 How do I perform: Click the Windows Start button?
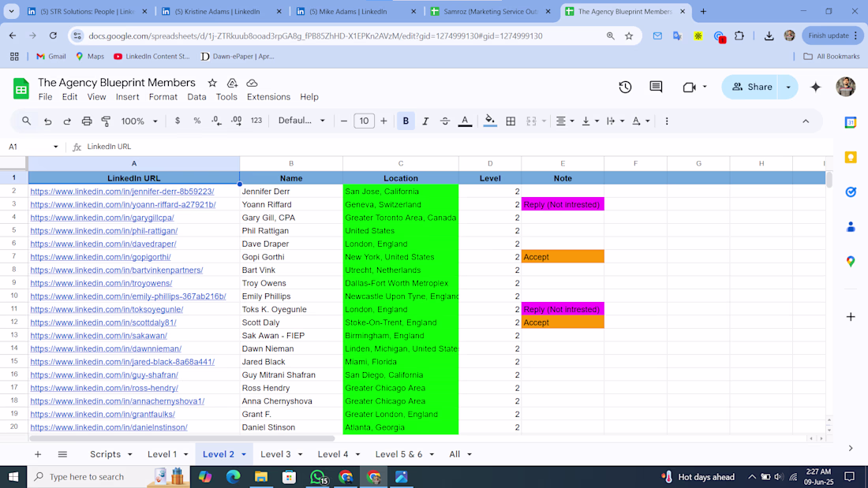point(13,476)
